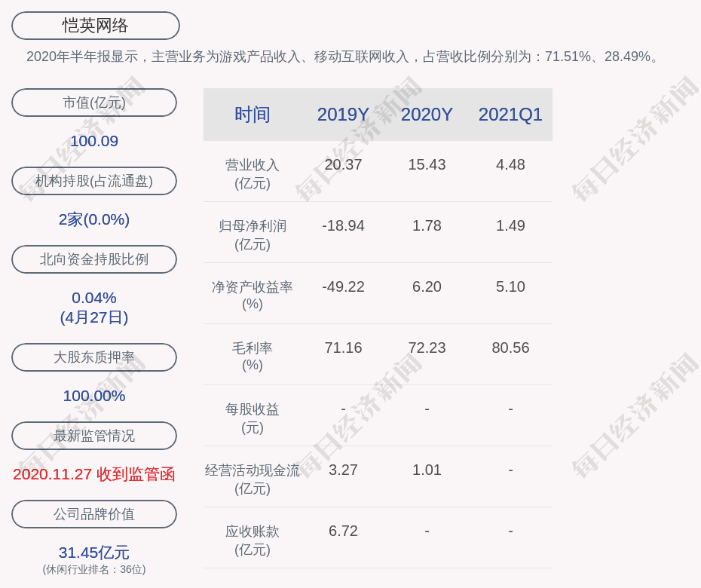
Task: Click the 北向资金持股比例 label pill
Action: [94, 259]
